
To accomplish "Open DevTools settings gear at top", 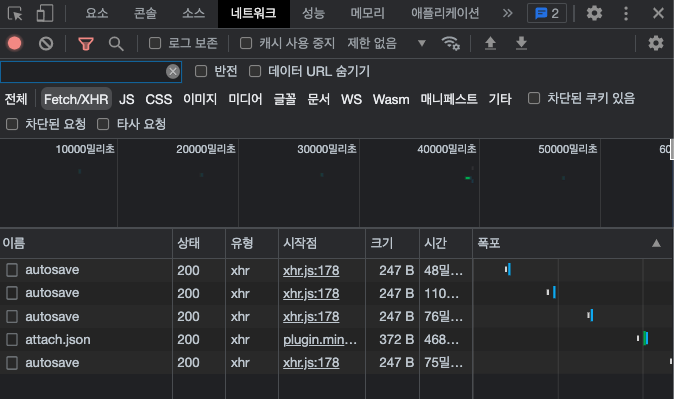I will pyautogui.click(x=594, y=13).
